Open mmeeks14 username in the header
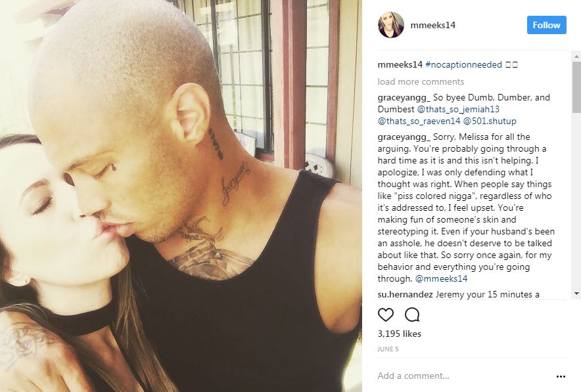581x392 pixels. coord(432,25)
